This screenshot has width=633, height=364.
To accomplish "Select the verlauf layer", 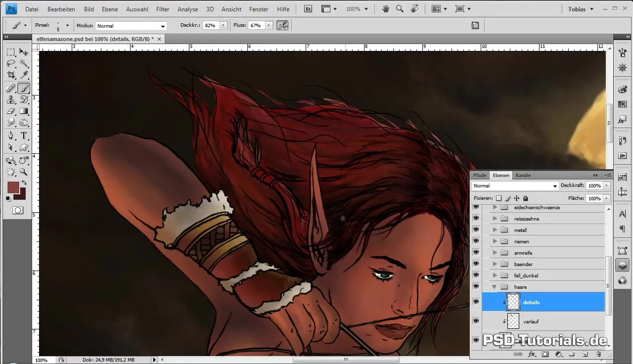I will click(543, 321).
